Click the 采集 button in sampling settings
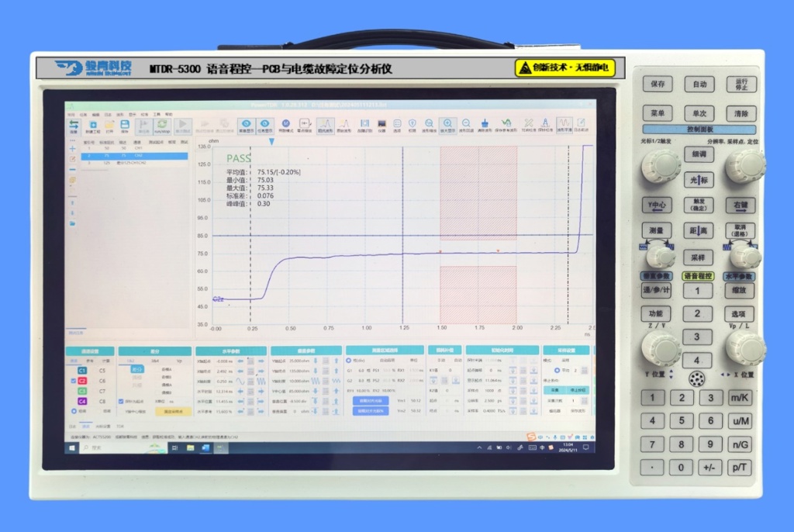794x532 pixels. 554,390
